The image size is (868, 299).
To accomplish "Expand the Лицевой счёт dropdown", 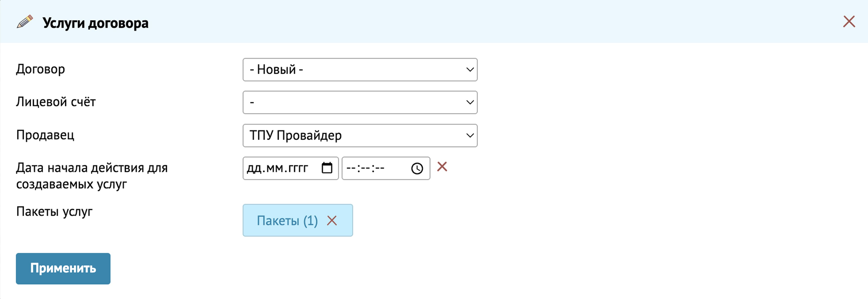I will 360,102.
